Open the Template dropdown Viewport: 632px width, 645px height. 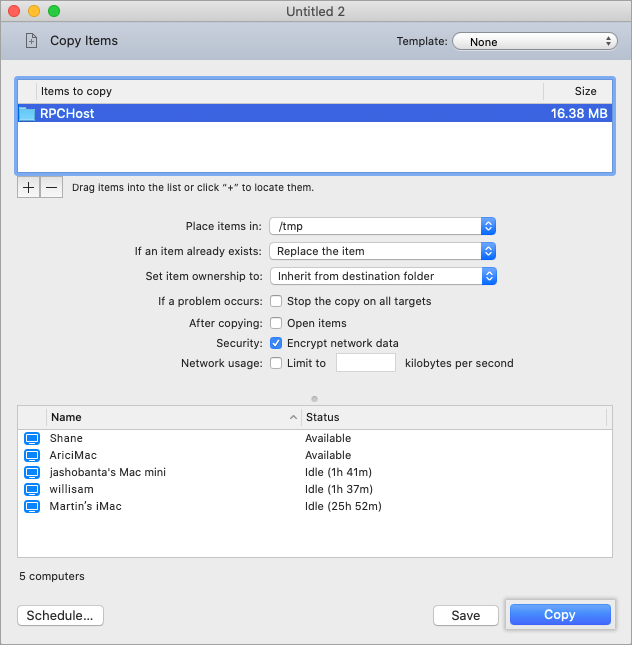[x=534, y=42]
